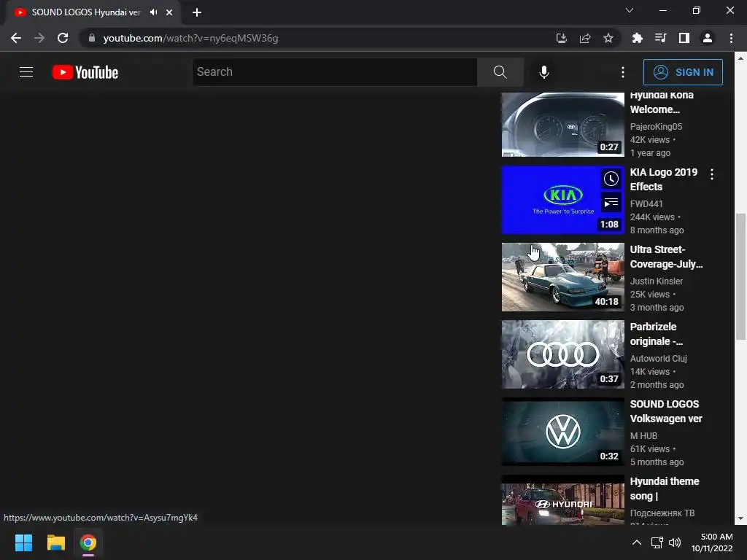Open the Audi rings Parbrizele thumbnail

[x=562, y=354]
